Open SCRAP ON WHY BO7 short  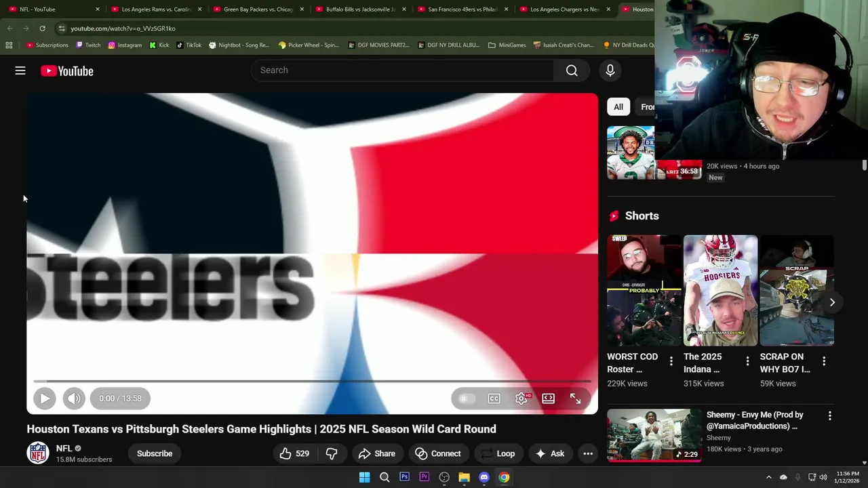pyautogui.click(x=797, y=290)
